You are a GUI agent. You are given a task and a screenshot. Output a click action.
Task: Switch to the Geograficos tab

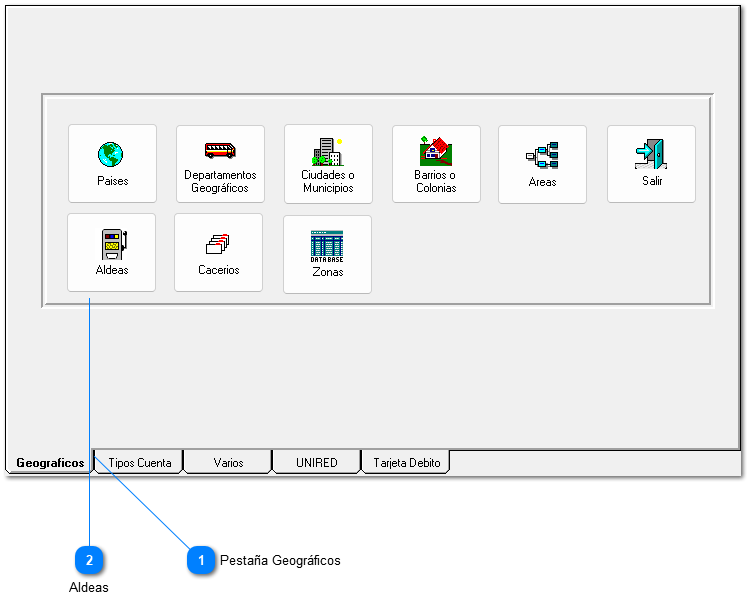50,463
